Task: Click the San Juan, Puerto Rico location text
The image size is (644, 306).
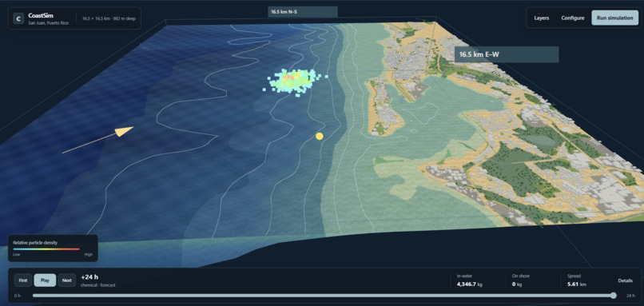Action: coord(49,23)
